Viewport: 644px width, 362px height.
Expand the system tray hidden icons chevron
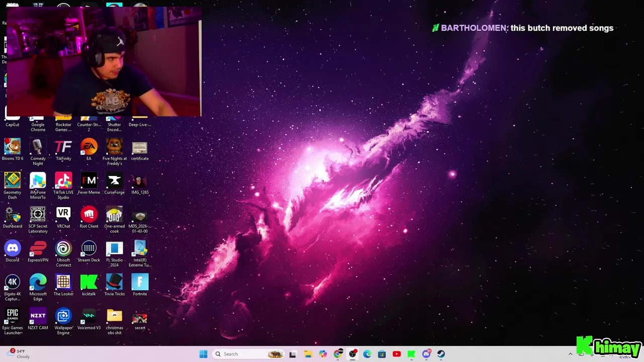pyautogui.click(x=570, y=354)
